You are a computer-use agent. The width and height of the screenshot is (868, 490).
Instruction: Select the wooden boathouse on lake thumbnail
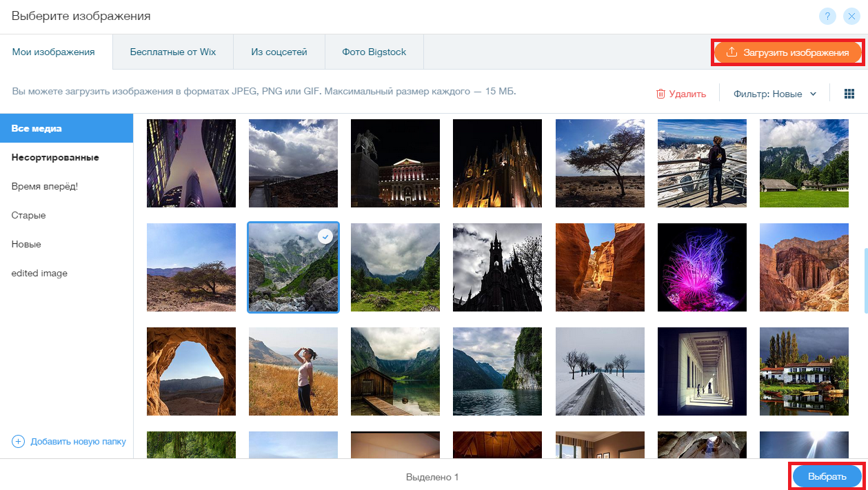(395, 371)
